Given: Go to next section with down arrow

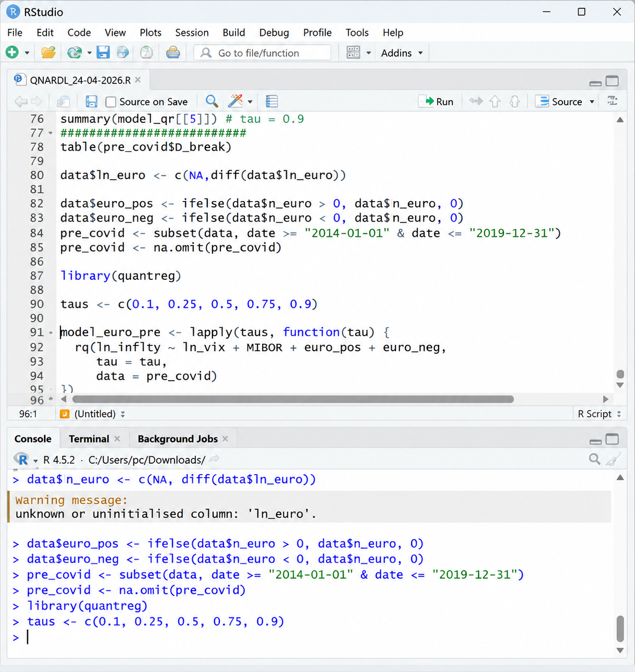Looking at the screenshot, I should tap(515, 102).
